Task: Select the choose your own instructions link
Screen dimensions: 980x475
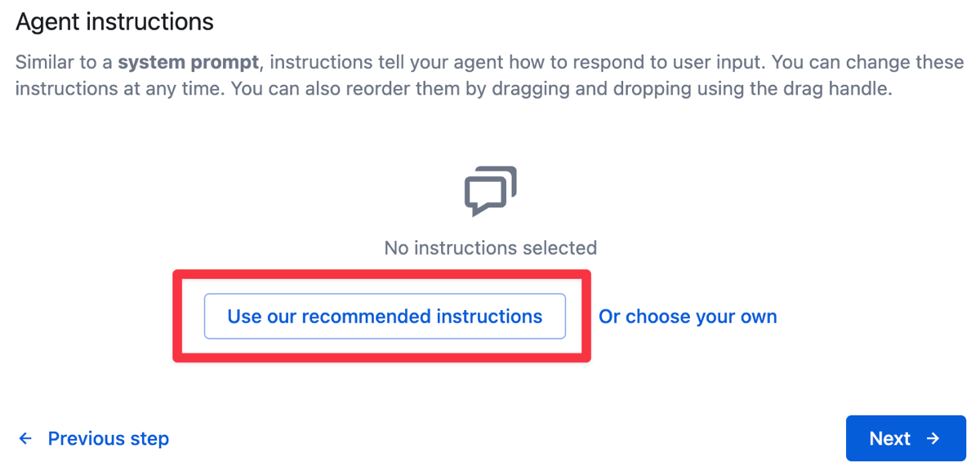Action: [688, 317]
